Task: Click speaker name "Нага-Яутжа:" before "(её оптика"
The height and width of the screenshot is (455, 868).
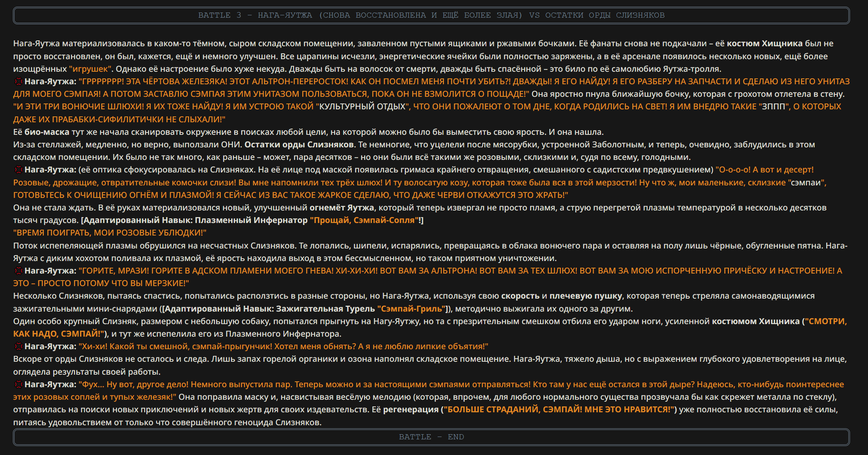Action: tap(51, 170)
